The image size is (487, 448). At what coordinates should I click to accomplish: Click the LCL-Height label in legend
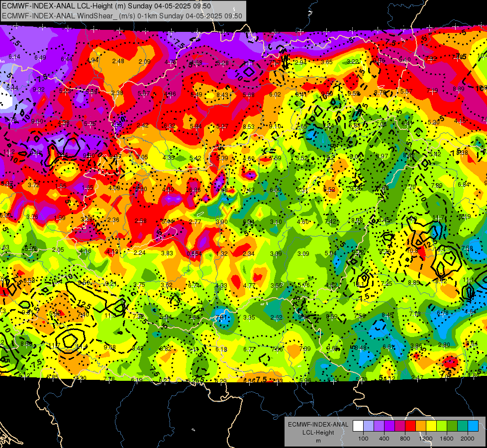click(x=318, y=433)
